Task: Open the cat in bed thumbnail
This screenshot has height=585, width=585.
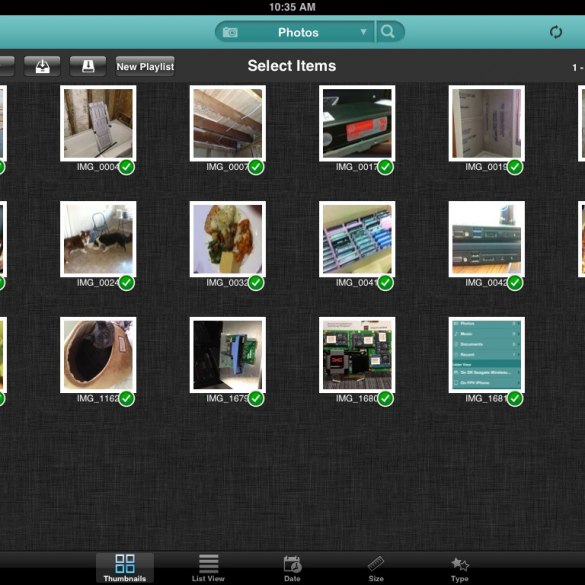Action: coord(98,355)
